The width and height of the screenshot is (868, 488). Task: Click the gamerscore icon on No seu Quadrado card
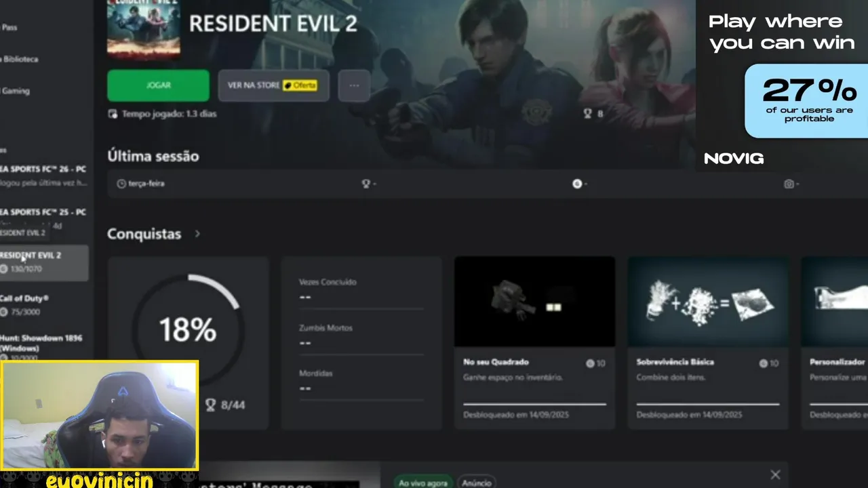click(x=590, y=363)
